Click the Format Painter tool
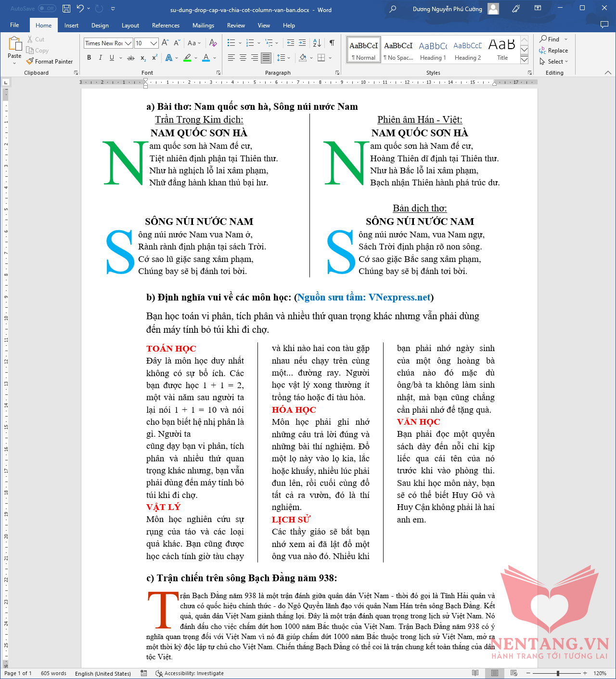The image size is (616, 679). (x=50, y=62)
